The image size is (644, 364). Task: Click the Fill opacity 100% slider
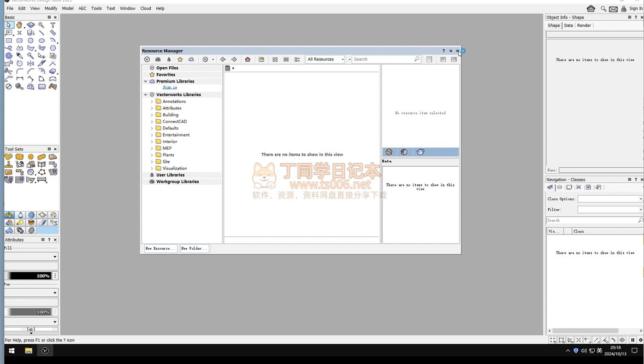pyautogui.click(x=27, y=276)
